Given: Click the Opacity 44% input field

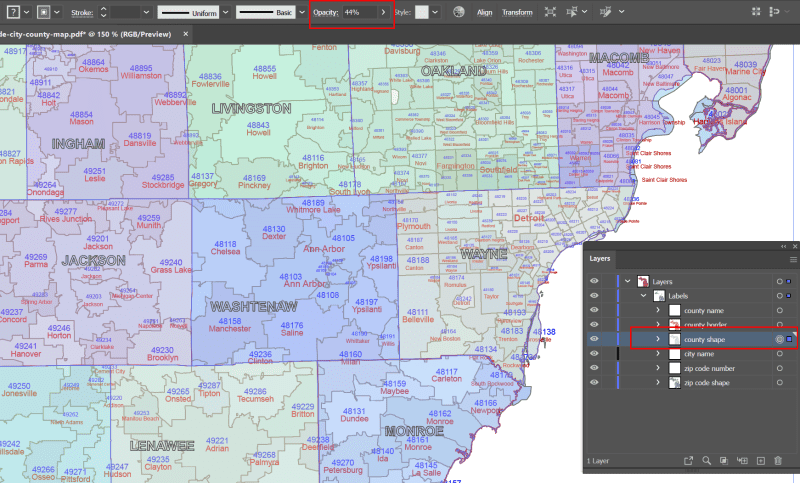Looking at the screenshot, I should click(360, 12).
